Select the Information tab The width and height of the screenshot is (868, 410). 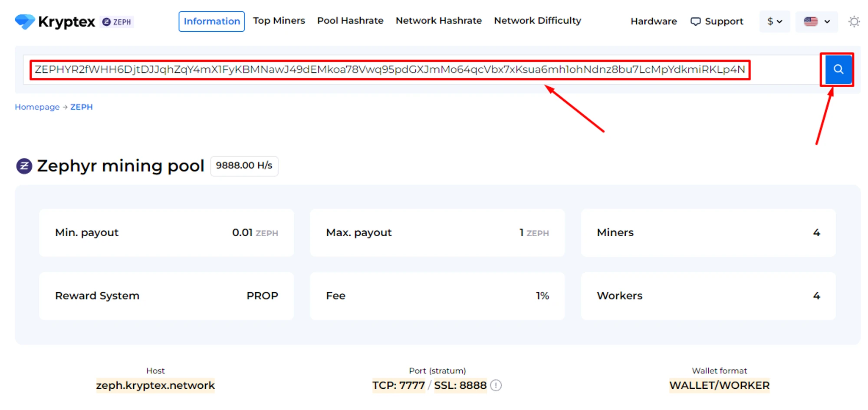[x=211, y=21]
